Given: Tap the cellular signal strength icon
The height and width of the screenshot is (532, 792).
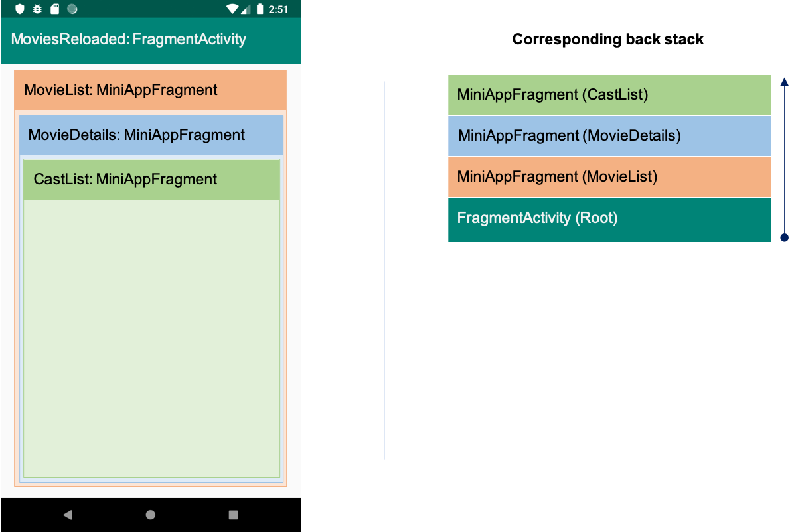Looking at the screenshot, I should coord(247,9).
